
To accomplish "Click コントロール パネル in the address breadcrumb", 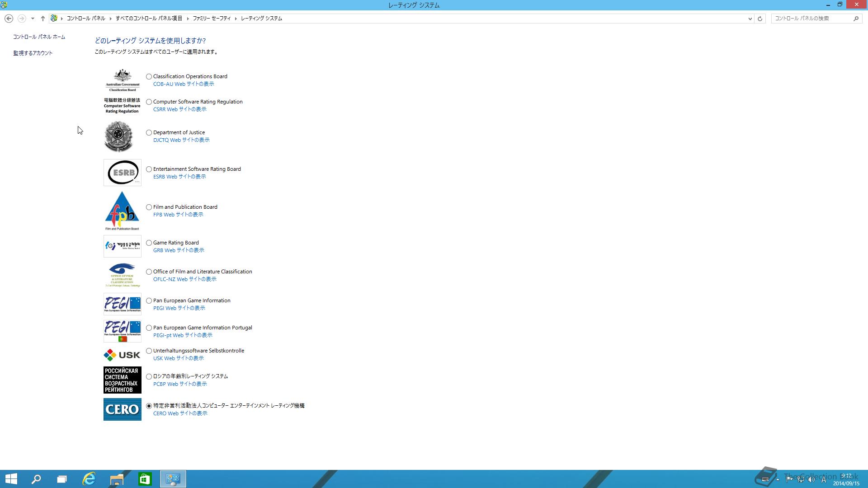I will click(x=86, y=19).
